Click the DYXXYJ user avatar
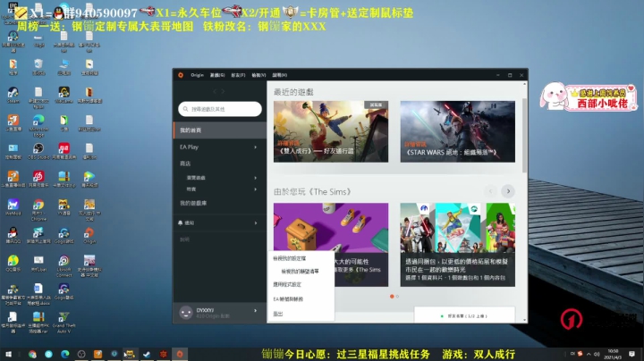The image size is (644, 361). click(x=186, y=313)
